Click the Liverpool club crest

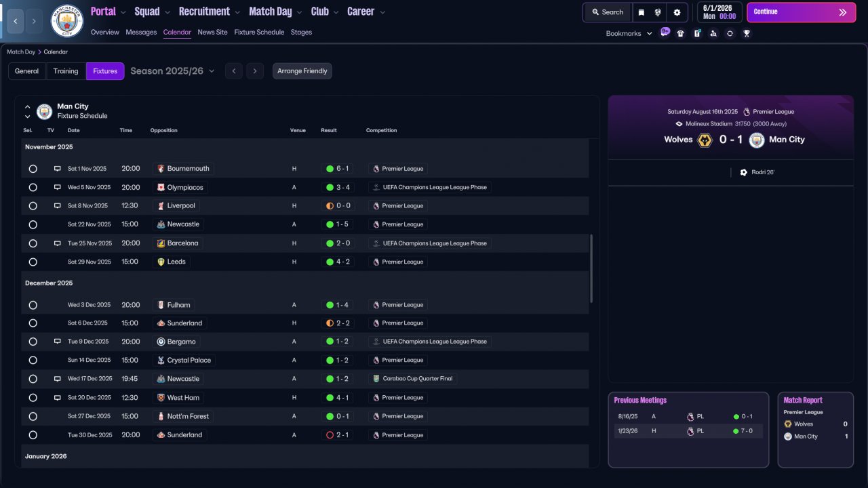tap(161, 206)
